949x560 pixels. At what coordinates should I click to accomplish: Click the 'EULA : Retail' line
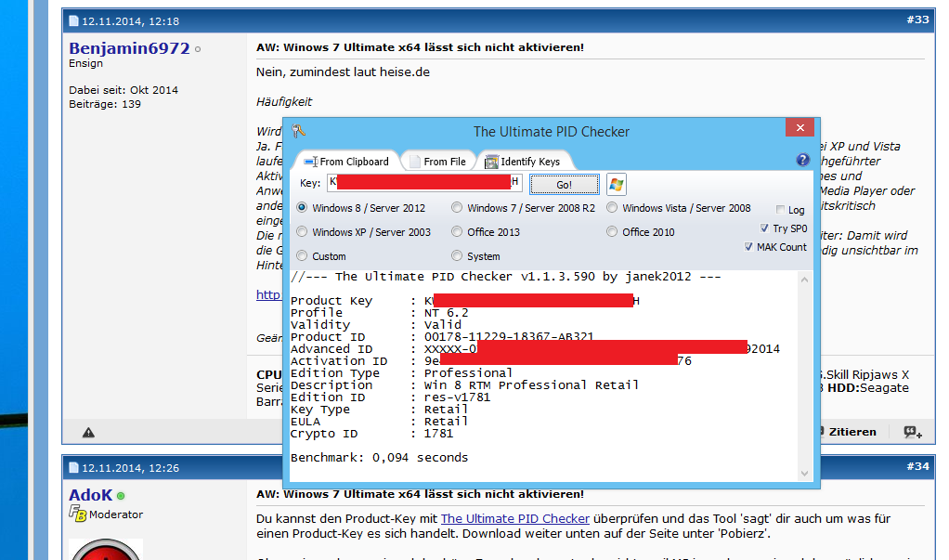tap(380, 422)
